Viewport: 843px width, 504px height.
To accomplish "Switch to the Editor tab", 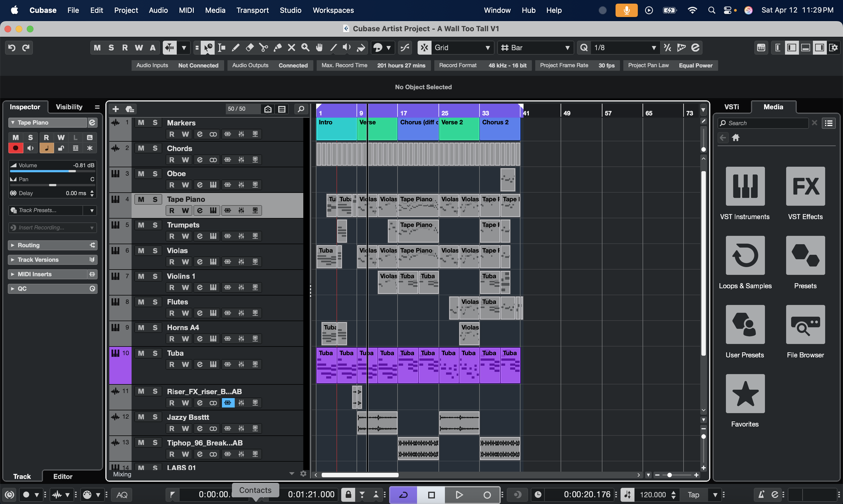I will click(x=63, y=476).
